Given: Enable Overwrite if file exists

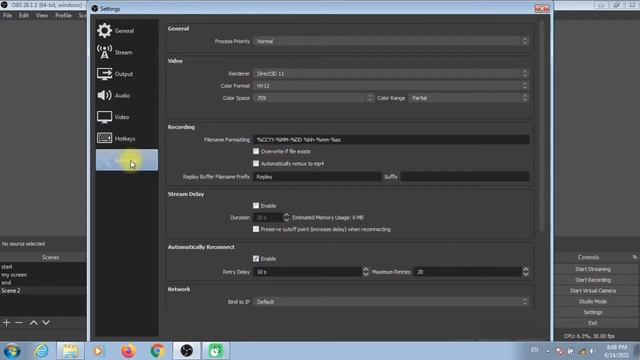Looking at the screenshot, I should click(x=256, y=151).
